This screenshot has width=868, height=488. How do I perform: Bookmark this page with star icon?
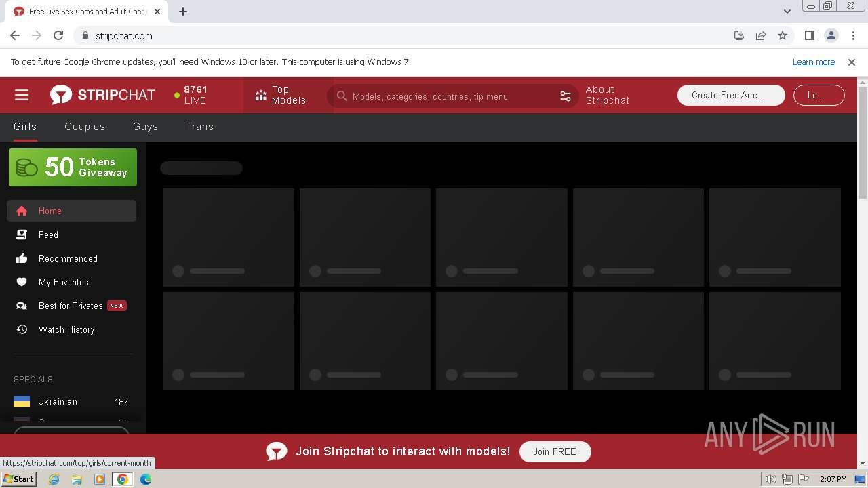point(783,35)
